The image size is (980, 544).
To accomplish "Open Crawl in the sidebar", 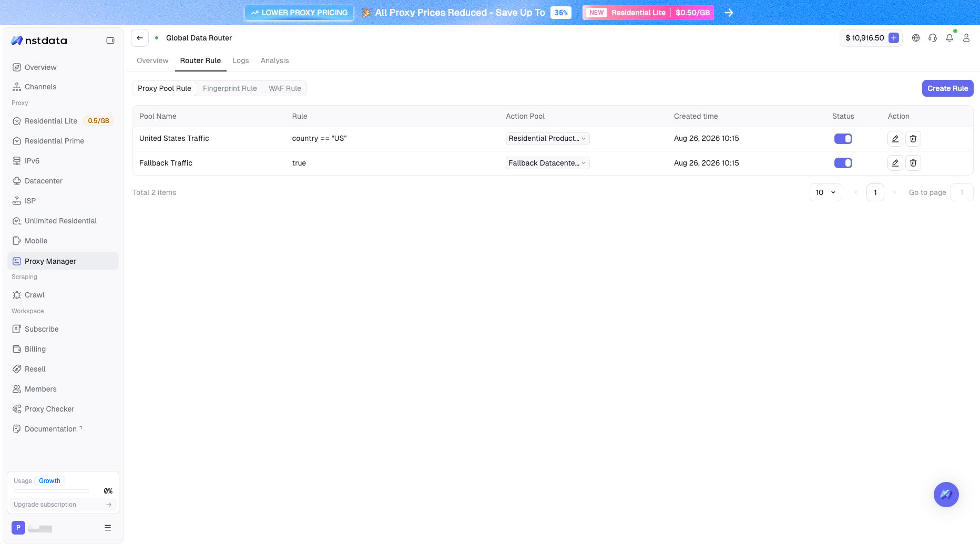I will (63, 295).
